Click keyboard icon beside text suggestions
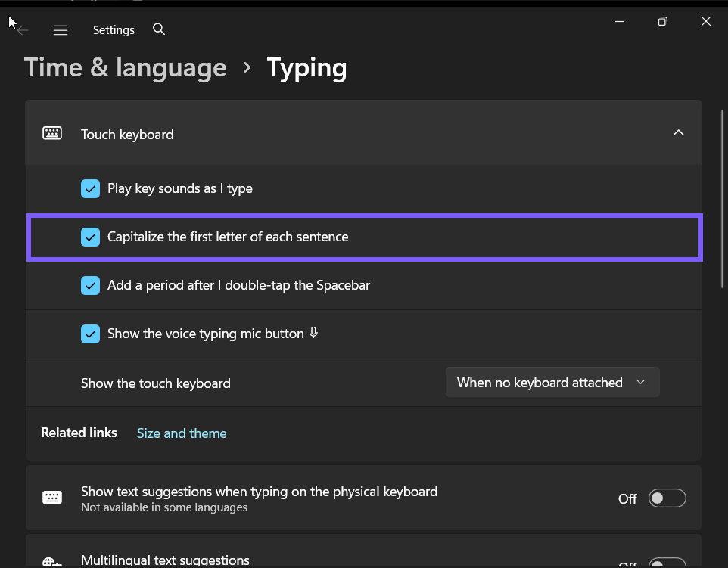Viewport: 728px width, 568px height. (x=52, y=498)
